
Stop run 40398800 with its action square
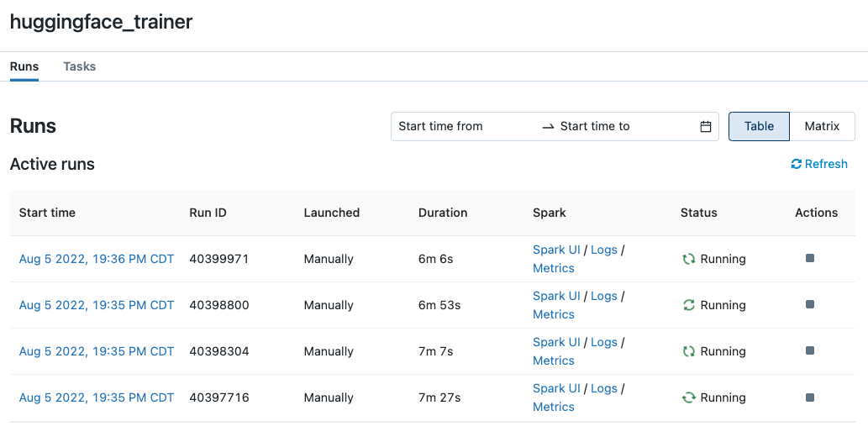[810, 304]
